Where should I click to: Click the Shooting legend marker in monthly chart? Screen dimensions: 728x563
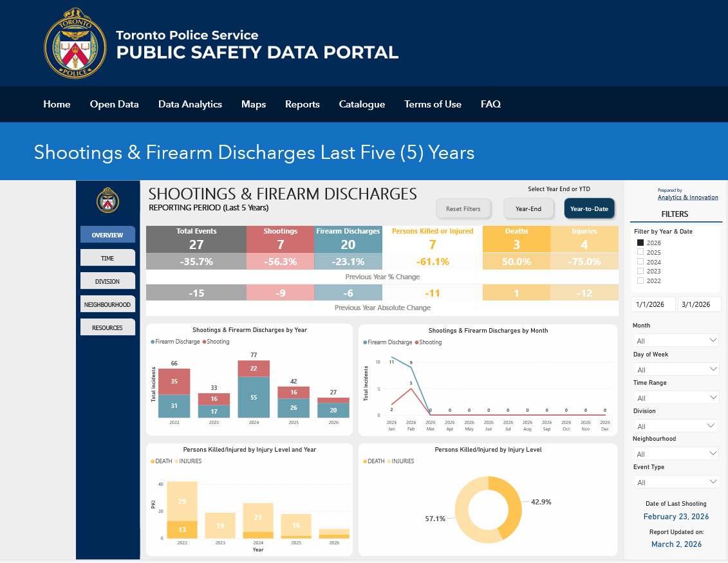point(416,342)
